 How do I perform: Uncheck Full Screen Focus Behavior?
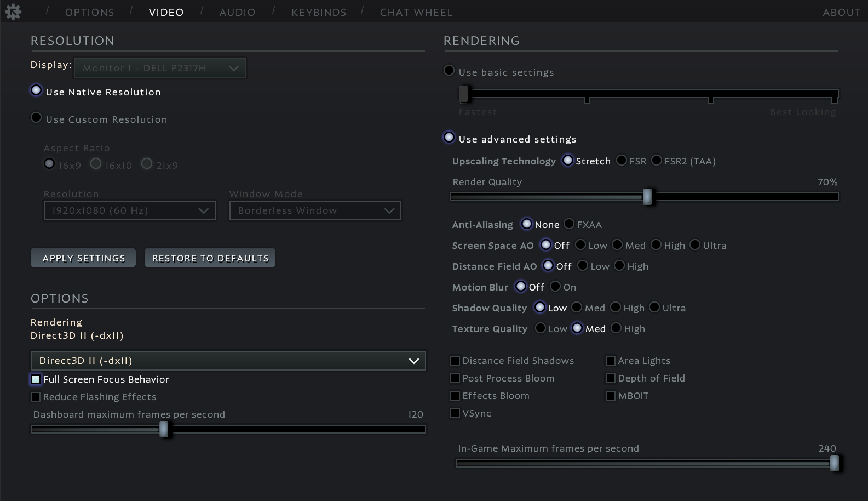tap(36, 379)
